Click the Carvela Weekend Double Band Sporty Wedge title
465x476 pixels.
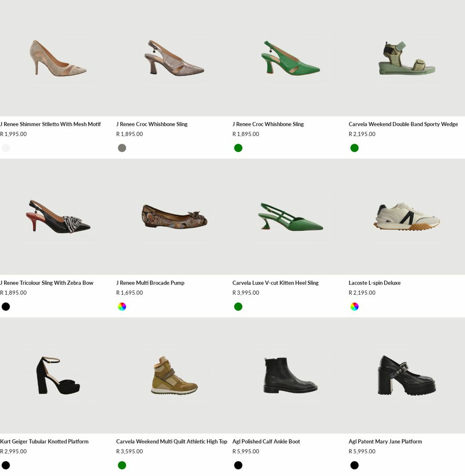[x=403, y=124]
